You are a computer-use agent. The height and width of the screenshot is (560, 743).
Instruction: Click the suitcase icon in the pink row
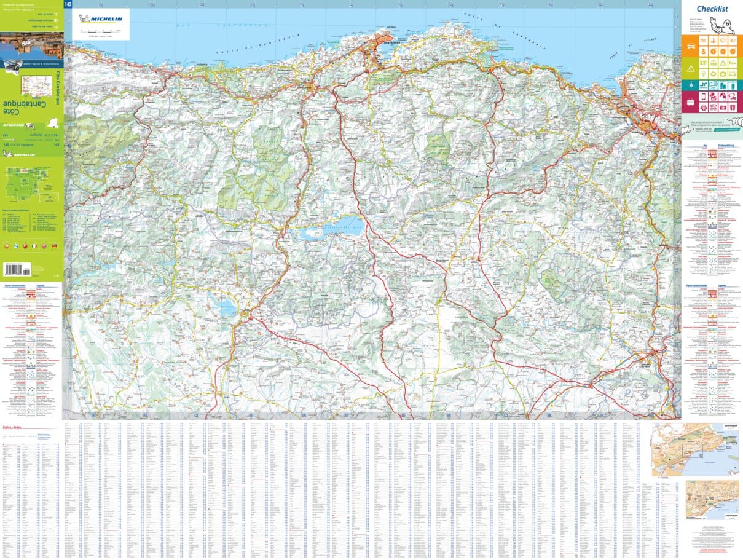691,101
